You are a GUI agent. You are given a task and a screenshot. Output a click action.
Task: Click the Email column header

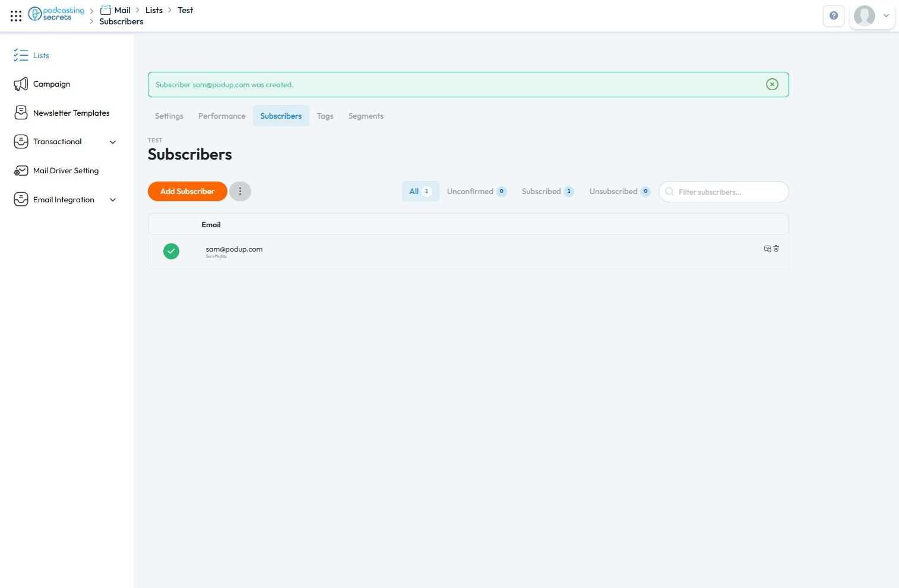pyautogui.click(x=211, y=225)
